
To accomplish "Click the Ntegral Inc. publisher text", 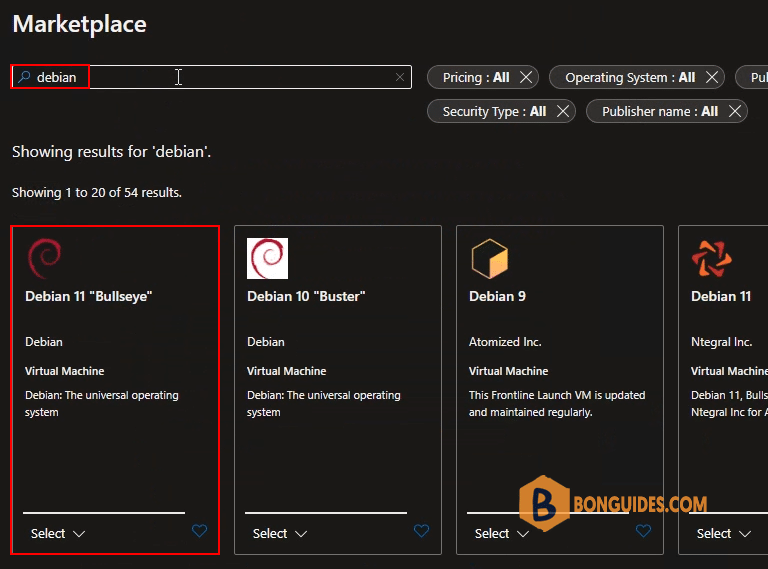I will click(x=721, y=342).
